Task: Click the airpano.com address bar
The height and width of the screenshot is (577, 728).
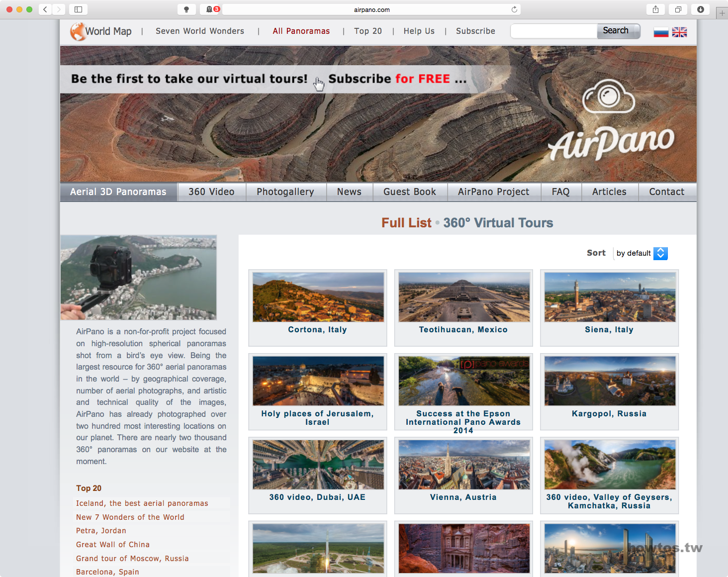Action: (x=371, y=9)
